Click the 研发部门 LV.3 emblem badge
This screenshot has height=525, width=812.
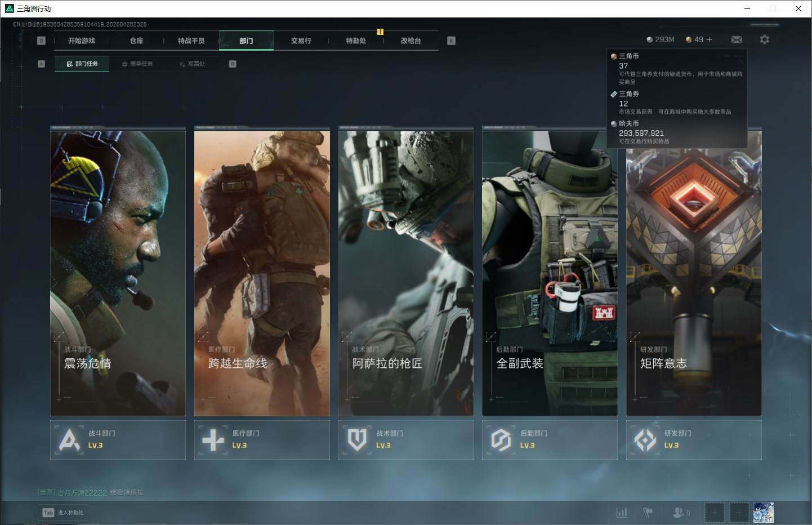pyautogui.click(x=645, y=440)
